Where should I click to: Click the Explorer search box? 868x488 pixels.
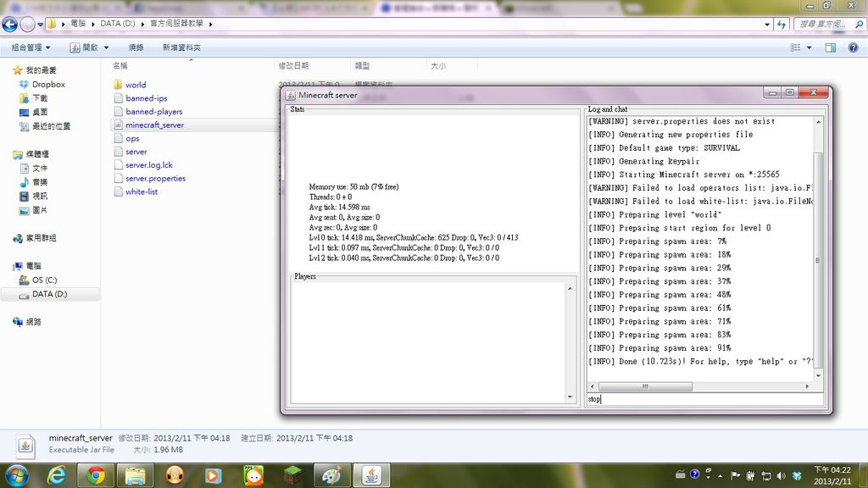point(829,24)
